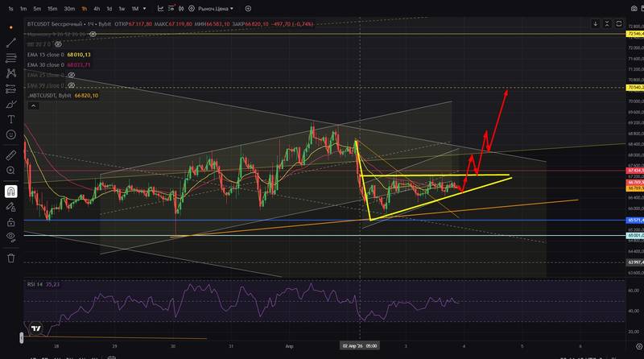Open the emoji sticker tool
Viewport: 644px width, 359px height.
11,134
